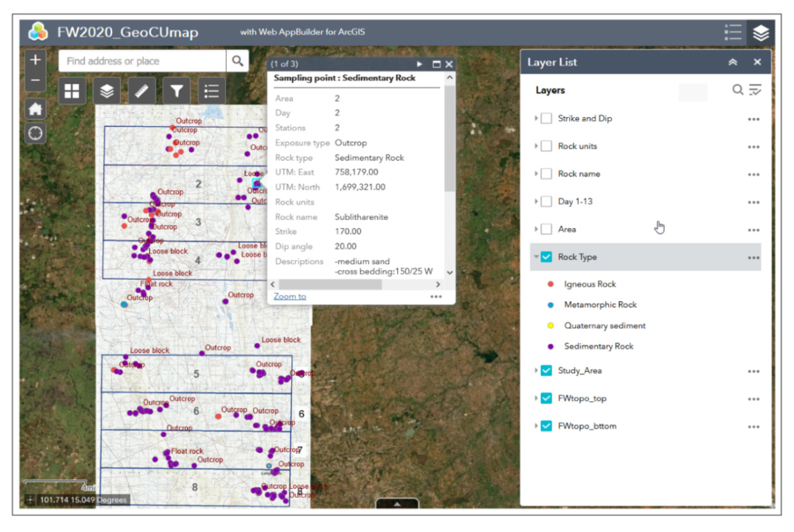Viewport: 794px width, 532px height.
Task: Open options menu for FWtopo_top layer
Action: (x=753, y=399)
